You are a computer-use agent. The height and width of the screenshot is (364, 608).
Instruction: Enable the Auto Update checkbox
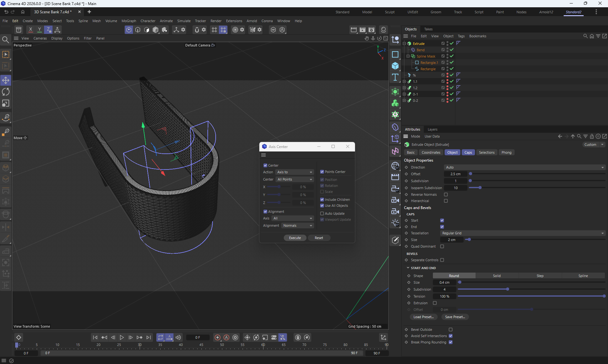(x=322, y=213)
